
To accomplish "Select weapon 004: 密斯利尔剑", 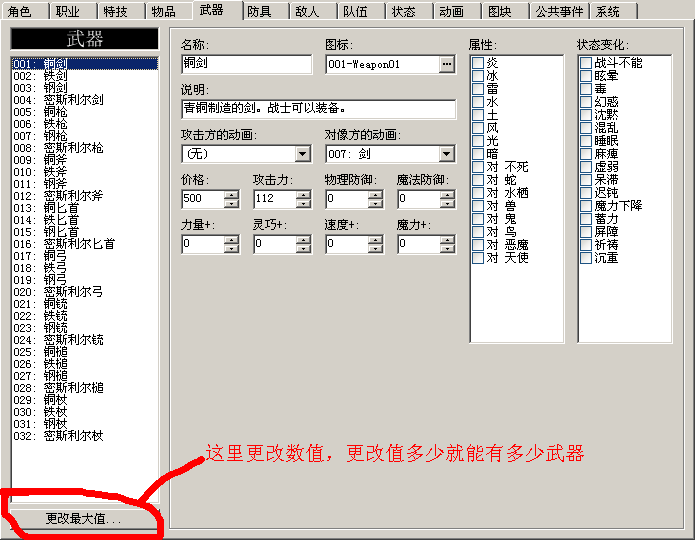I will pyautogui.click(x=85, y=100).
